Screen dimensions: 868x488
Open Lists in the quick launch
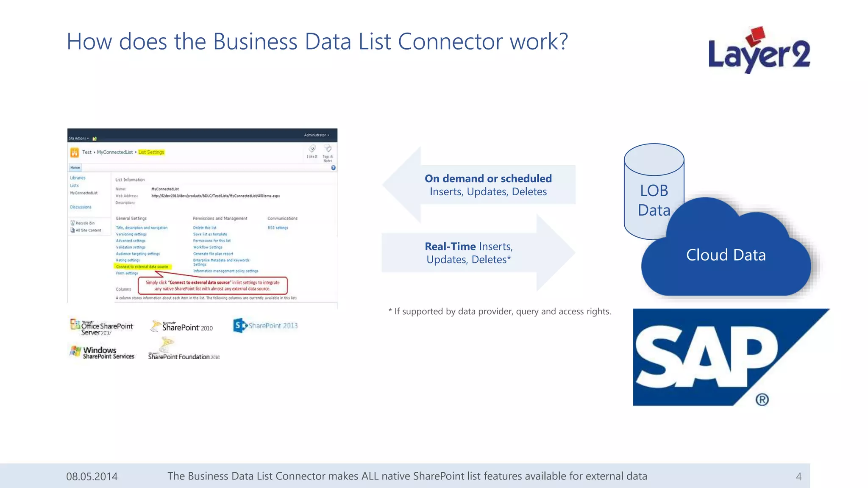pyautogui.click(x=74, y=186)
